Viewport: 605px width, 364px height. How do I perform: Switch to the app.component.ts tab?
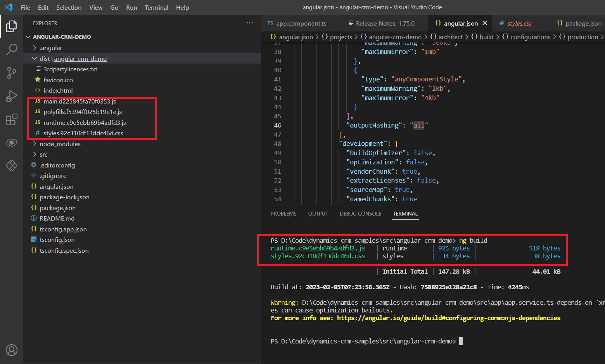pos(301,23)
